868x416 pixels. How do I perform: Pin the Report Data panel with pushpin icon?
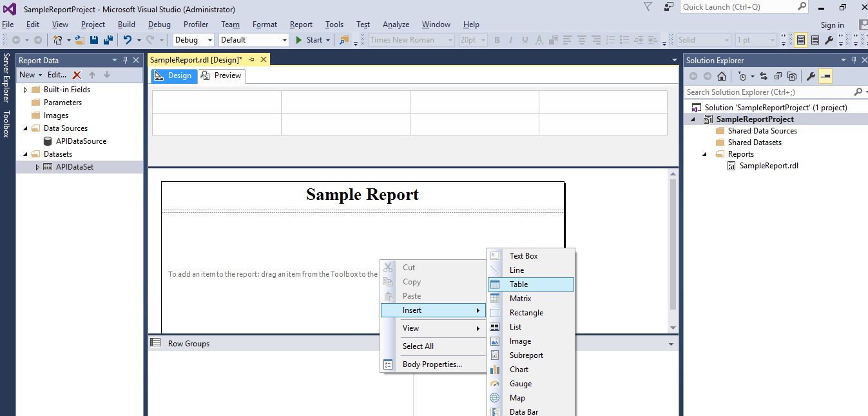[x=125, y=60]
